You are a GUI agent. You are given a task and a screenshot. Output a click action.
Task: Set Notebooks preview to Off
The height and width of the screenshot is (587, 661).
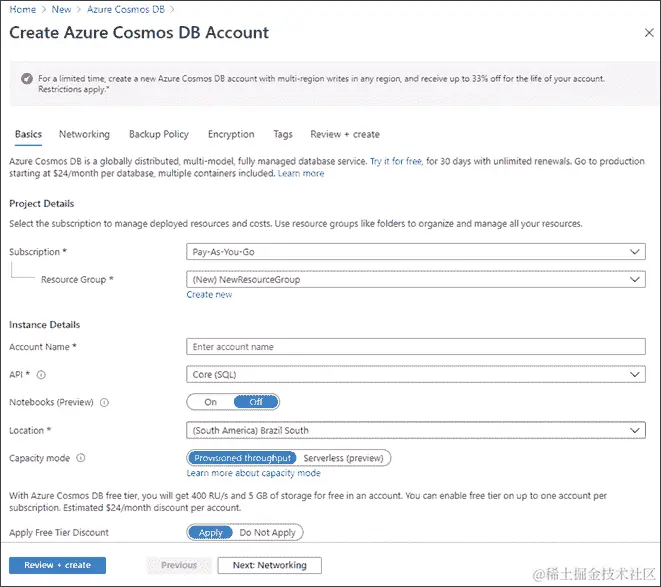click(256, 402)
